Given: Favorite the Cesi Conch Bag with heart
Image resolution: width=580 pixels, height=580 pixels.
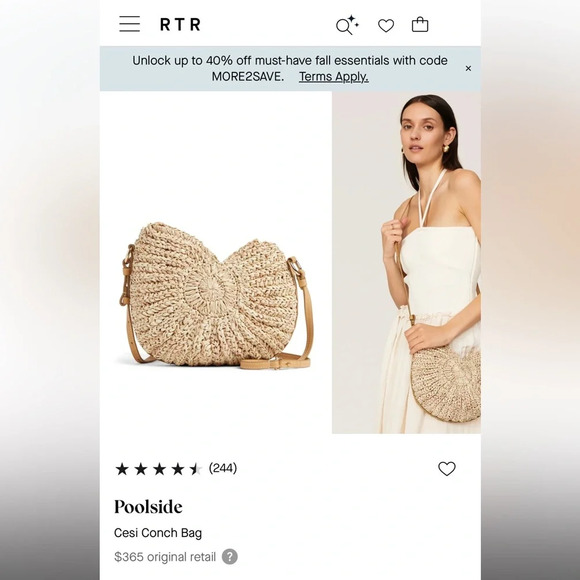Looking at the screenshot, I should click(x=447, y=469).
